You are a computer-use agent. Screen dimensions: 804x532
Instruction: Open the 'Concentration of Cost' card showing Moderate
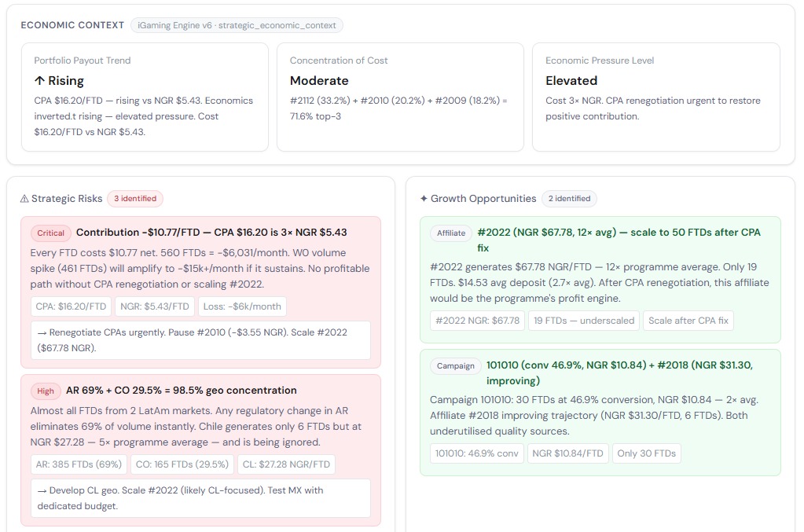coord(400,97)
